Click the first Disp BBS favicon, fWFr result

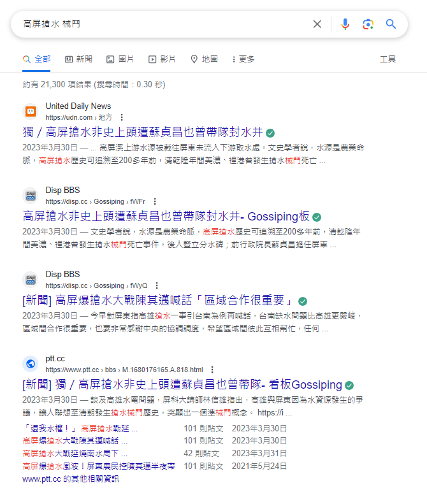click(x=31, y=196)
